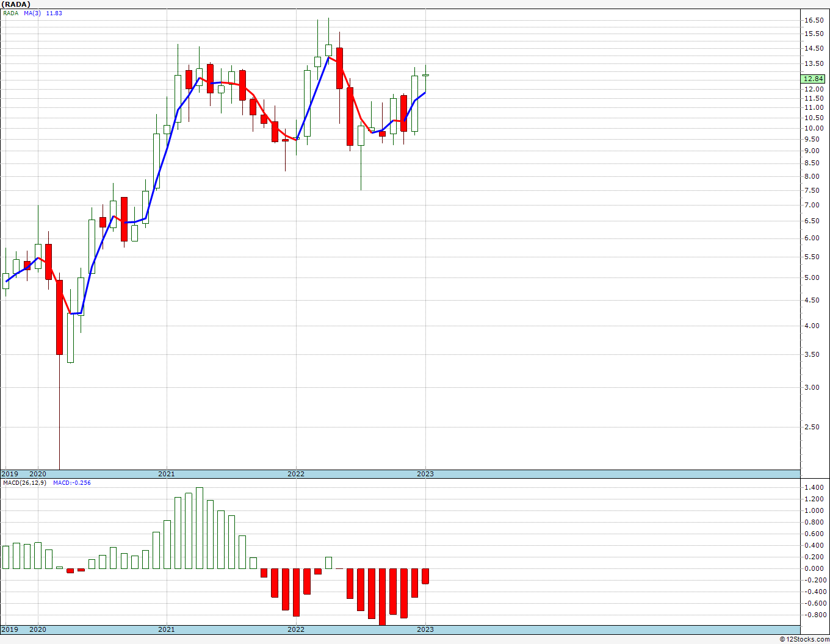Select the 13.50 price level label
The image size is (830, 644).
814,63
